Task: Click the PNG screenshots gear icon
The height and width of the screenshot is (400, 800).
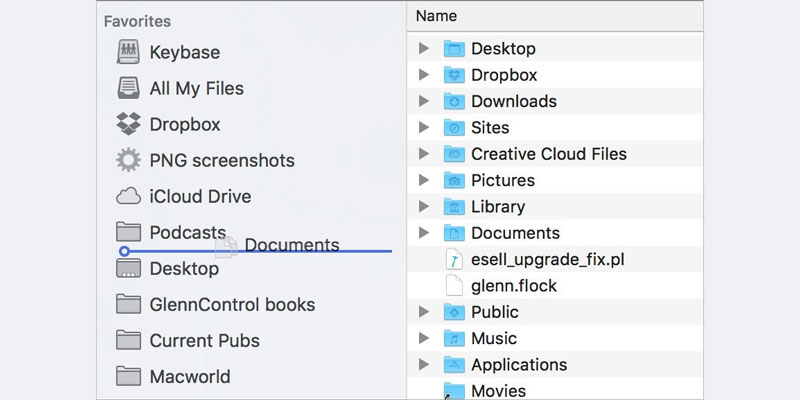Action: point(128,160)
